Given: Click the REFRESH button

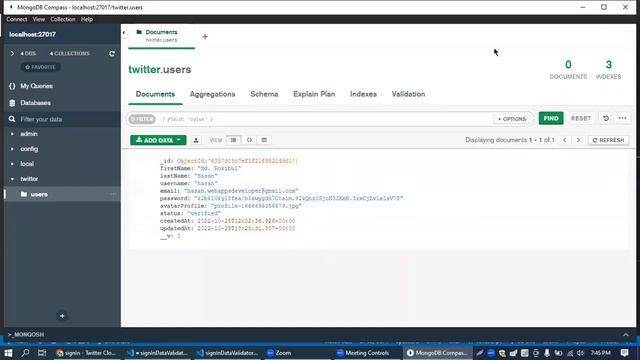Looking at the screenshot, I should [608, 140].
